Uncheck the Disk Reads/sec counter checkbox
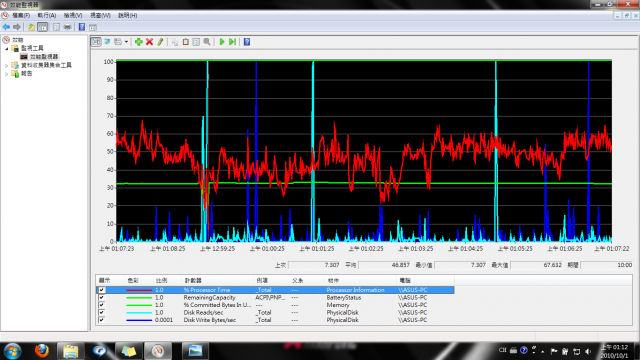This screenshot has height=360, width=640. pyautogui.click(x=102, y=312)
